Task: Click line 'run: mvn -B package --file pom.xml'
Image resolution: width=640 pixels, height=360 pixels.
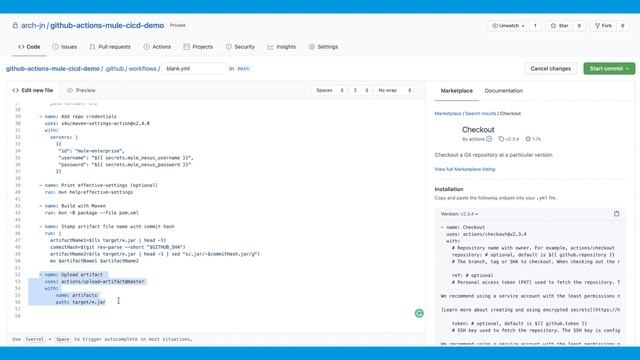Action: 91,213
